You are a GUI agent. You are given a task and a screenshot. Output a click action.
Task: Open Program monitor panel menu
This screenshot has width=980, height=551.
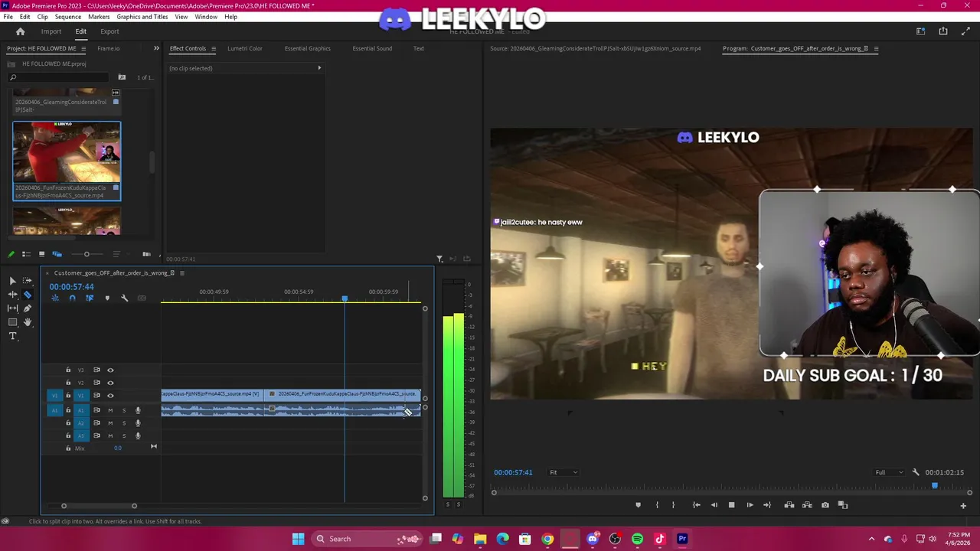point(876,48)
